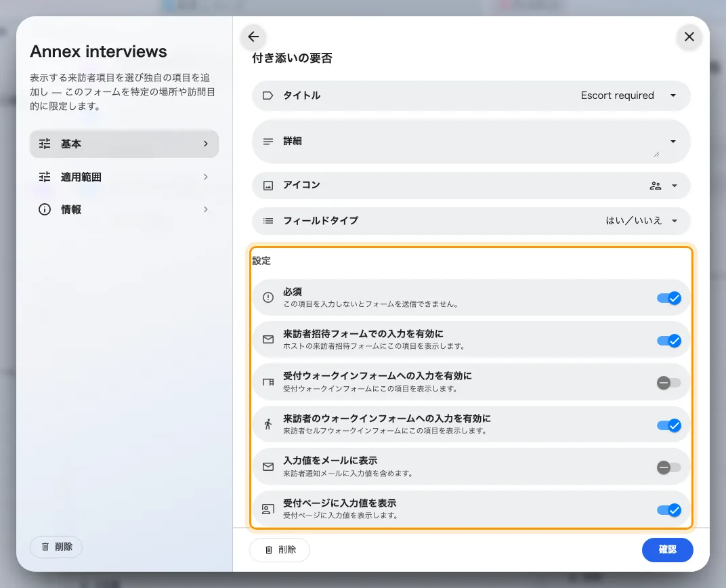Click the badge icon beside 受付ページに入力値を表示
Image resolution: width=726 pixels, height=588 pixels.
tap(268, 509)
